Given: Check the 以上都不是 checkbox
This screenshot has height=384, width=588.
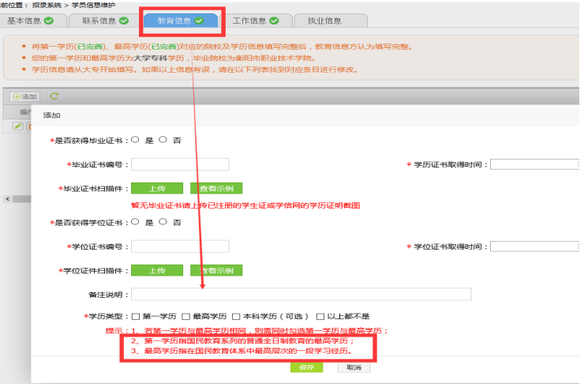Looking at the screenshot, I should click(321, 317).
